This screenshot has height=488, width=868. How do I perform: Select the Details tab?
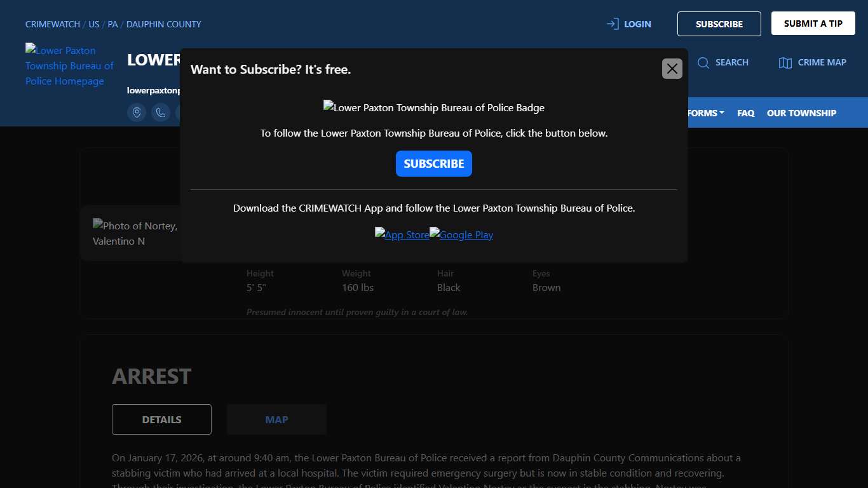coord(161,419)
